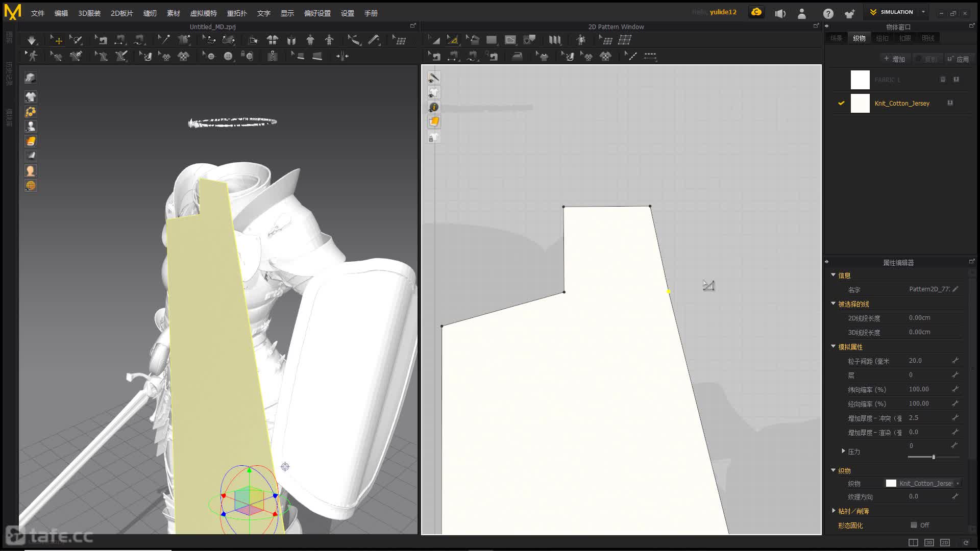Choose the fold arrangement pleats icon
This screenshot has height=551, width=980.
coord(555,40)
